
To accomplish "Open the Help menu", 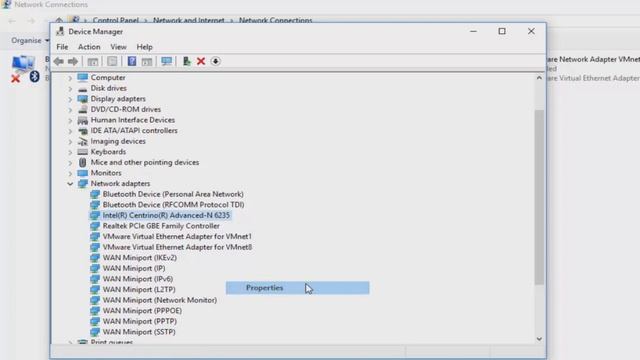I will click(x=144, y=47).
